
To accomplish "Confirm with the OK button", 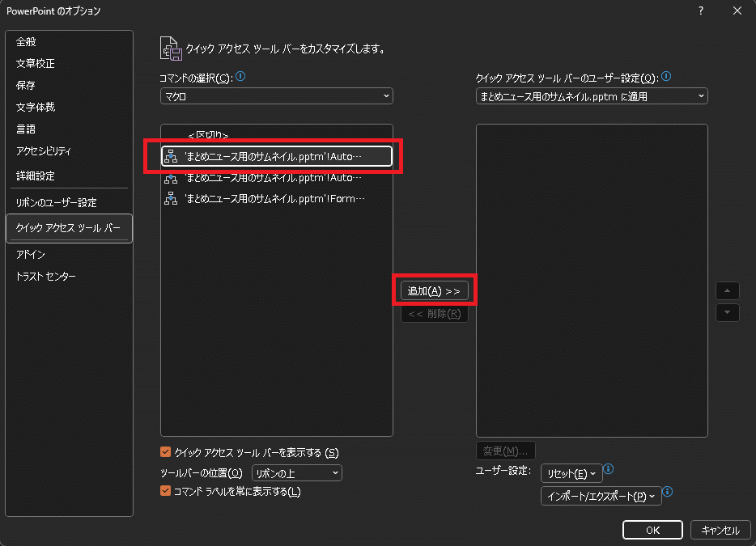I will point(652,530).
